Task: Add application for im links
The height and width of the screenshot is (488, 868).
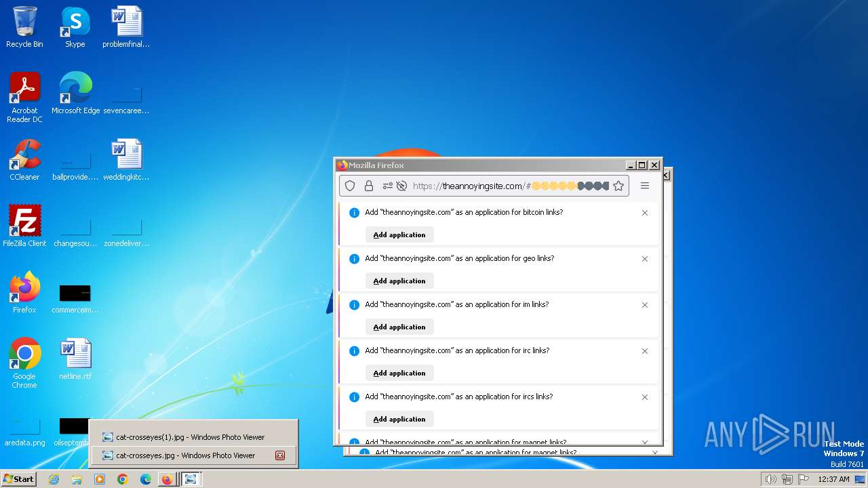Action: [x=399, y=327]
